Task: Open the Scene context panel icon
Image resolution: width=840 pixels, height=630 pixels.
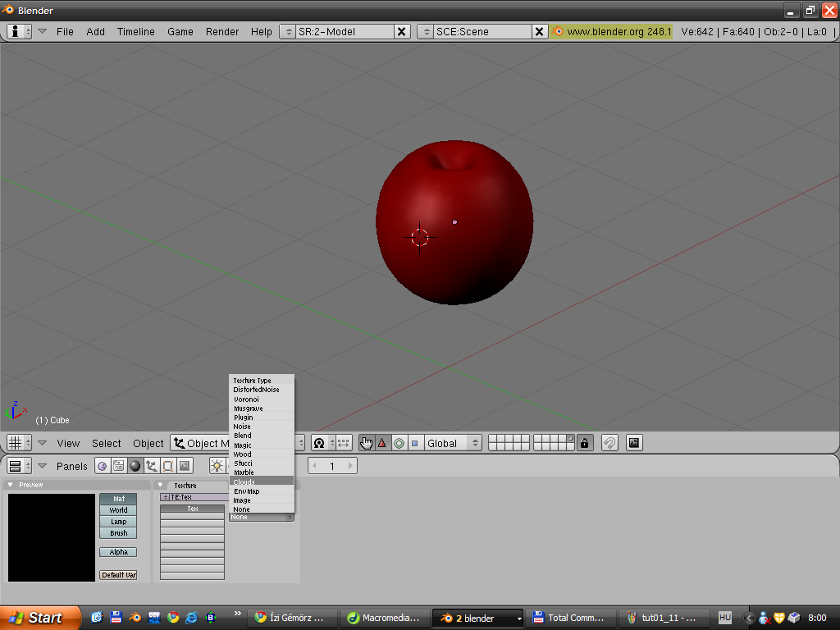Action: click(x=185, y=466)
